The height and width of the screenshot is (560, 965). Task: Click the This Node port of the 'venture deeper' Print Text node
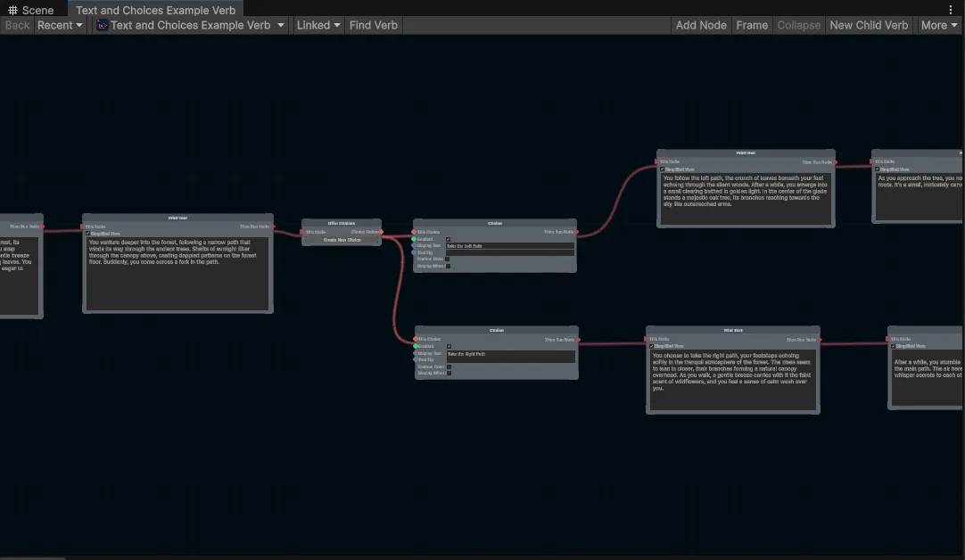pyautogui.click(x=82, y=226)
